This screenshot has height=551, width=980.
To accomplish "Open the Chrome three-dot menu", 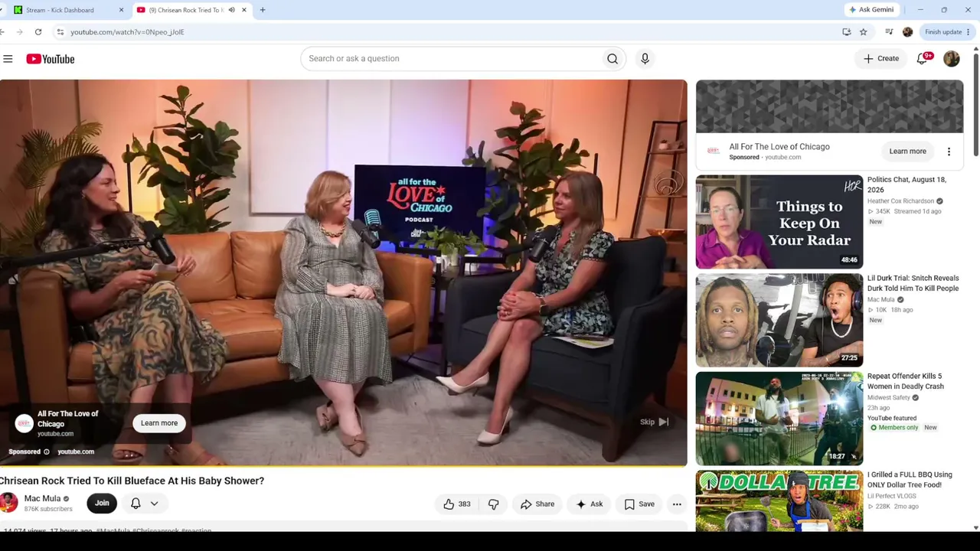I will [x=968, y=32].
